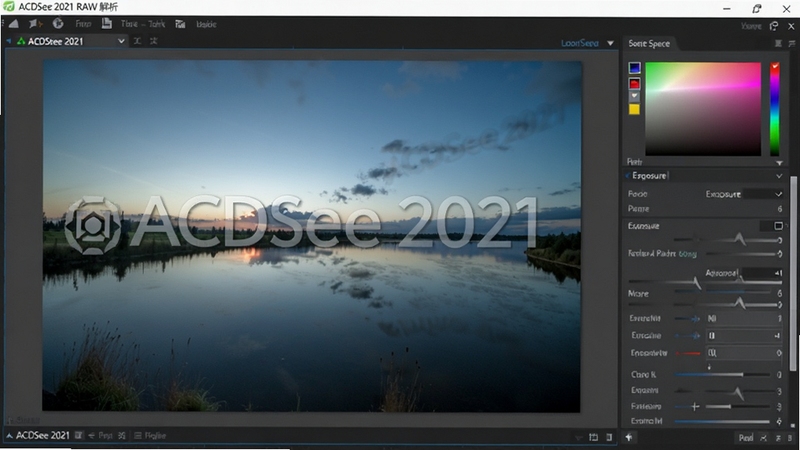Viewport: 800px width, 450px height.
Task: Click the input field beside the red line
Action: (x=743, y=353)
